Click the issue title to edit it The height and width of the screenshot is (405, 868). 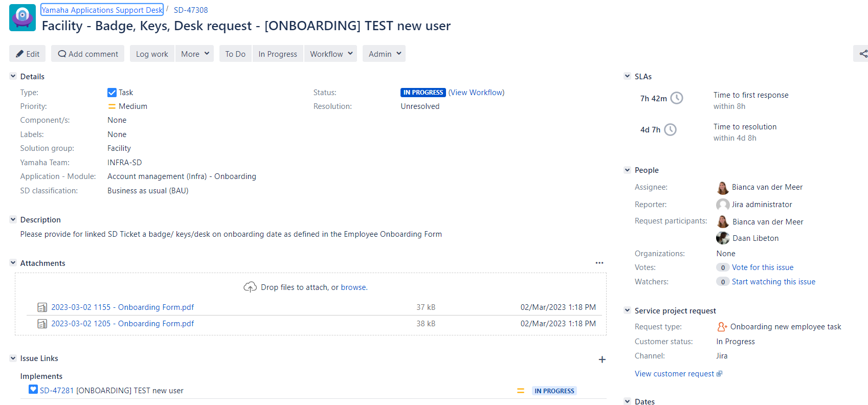[x=246, y=26]
